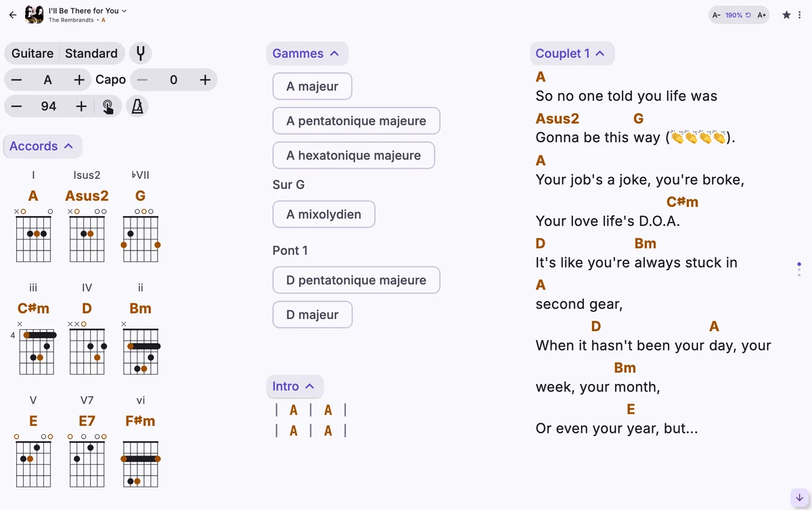This screenshot has width=812, height=510.
Task: Increase the capo position
Action: coord(205,80)
